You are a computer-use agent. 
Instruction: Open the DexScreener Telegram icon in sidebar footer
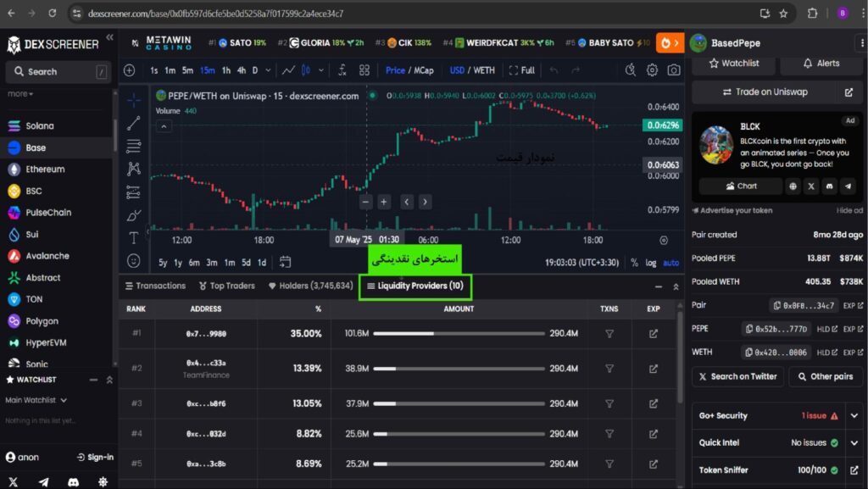tap(43, 482)
